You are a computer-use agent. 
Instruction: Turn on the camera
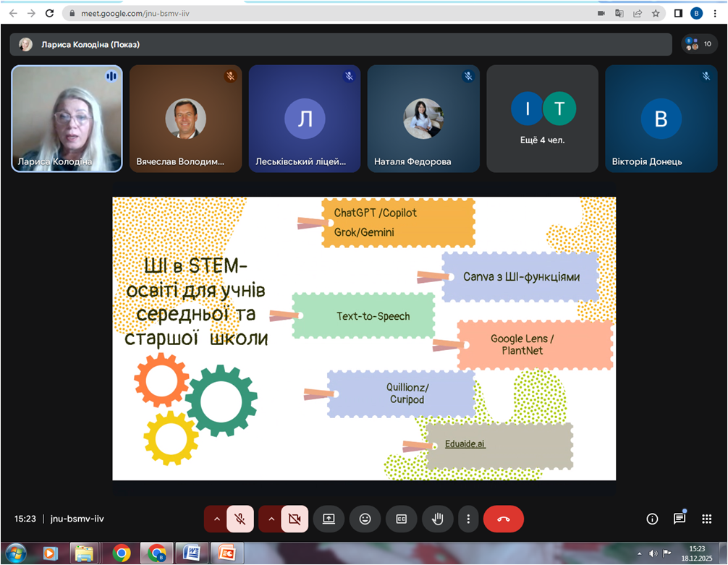(295, 519)
